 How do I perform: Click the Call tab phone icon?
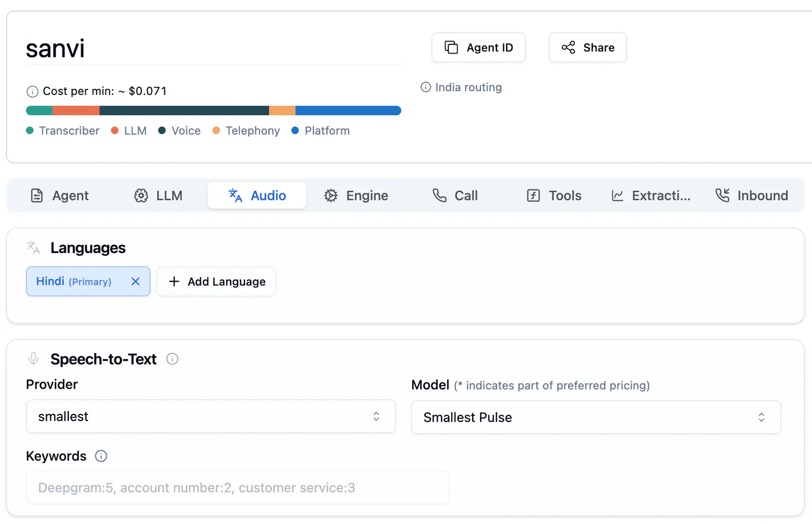point(439,195)
